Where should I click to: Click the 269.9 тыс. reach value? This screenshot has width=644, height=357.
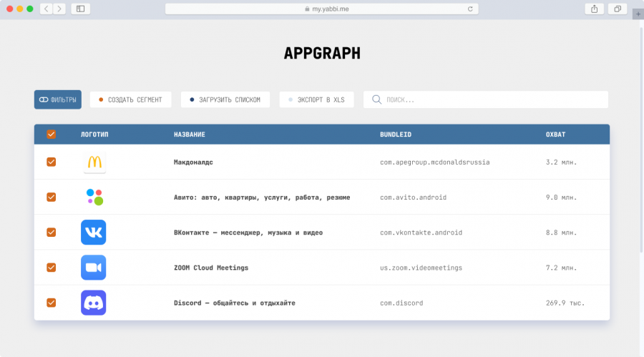coord(565,303)
